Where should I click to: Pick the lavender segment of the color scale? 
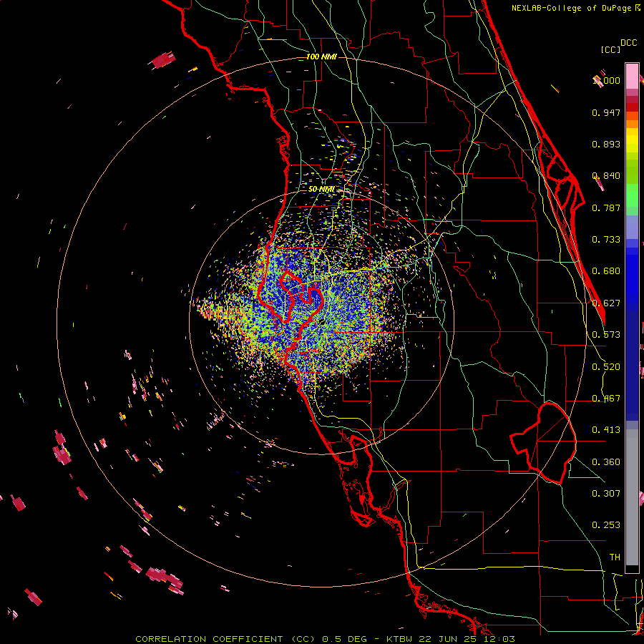[632, 228]
